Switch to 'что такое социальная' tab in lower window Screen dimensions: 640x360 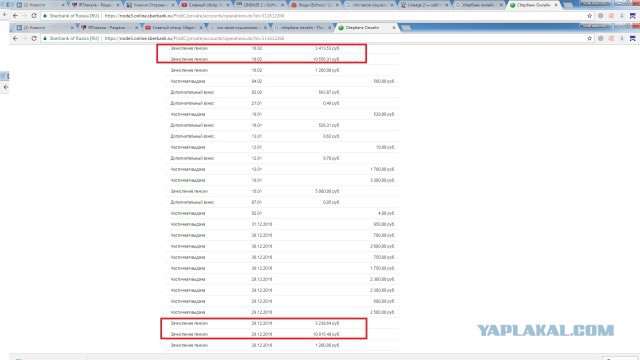(x=238, y=27)
